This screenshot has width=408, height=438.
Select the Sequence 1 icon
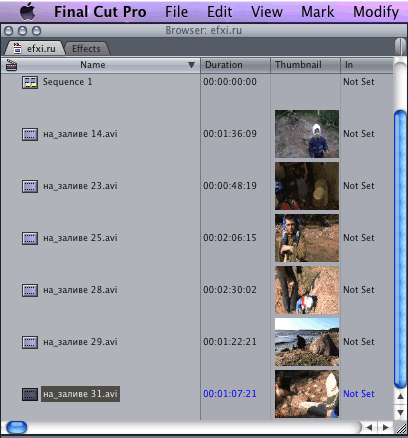30,82
